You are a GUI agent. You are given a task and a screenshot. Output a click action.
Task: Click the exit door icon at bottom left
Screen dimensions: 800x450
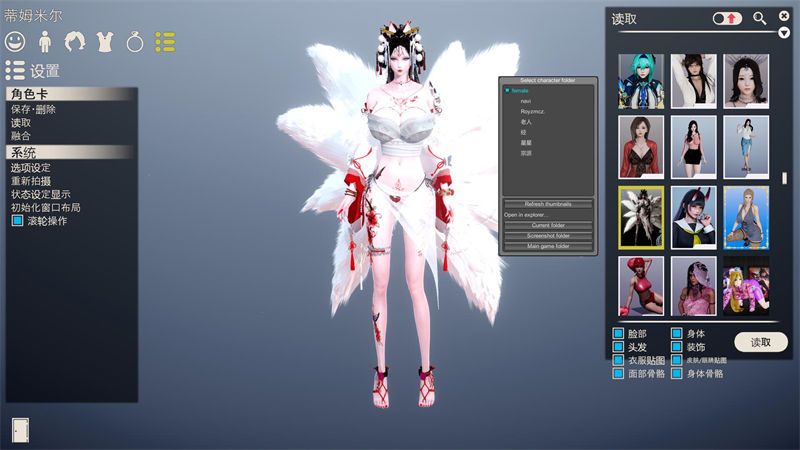click(20, 428)
